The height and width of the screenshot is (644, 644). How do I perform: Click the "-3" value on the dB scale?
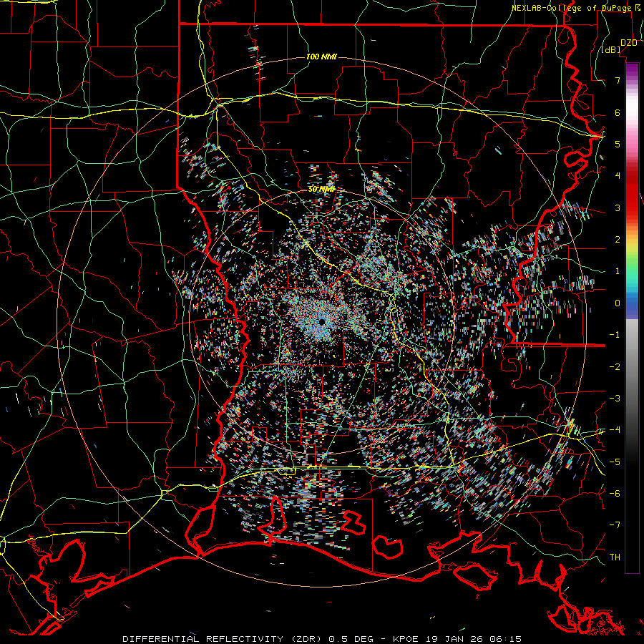615,398
